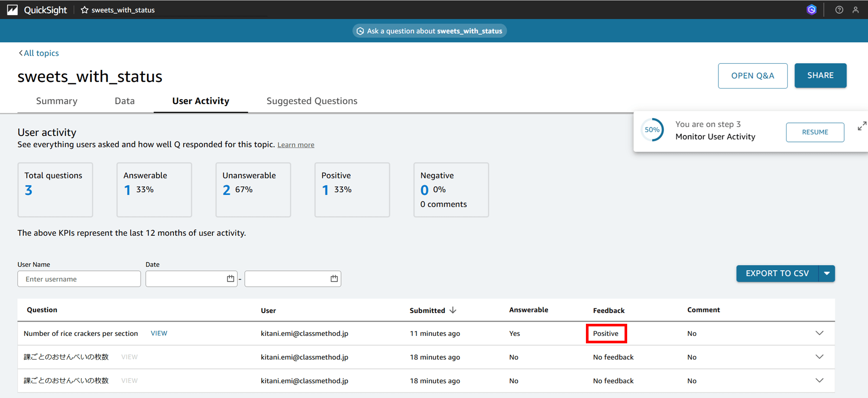This screenshot has width=868, height=398.
Task: Open the Q&A with OPEN Q&A button
Action: click(753, 76)
